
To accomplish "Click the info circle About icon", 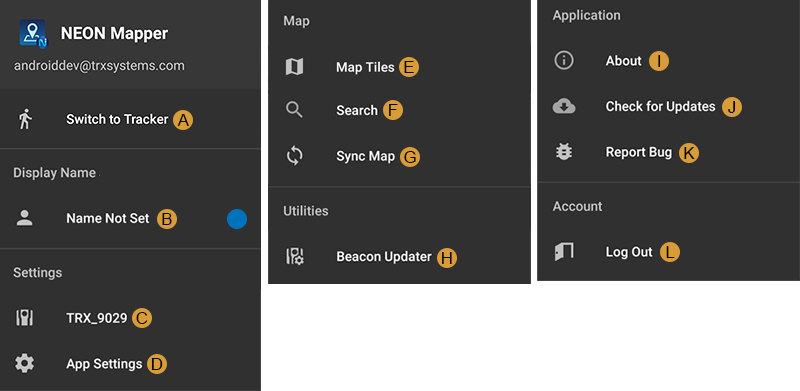I will [564, 61].
